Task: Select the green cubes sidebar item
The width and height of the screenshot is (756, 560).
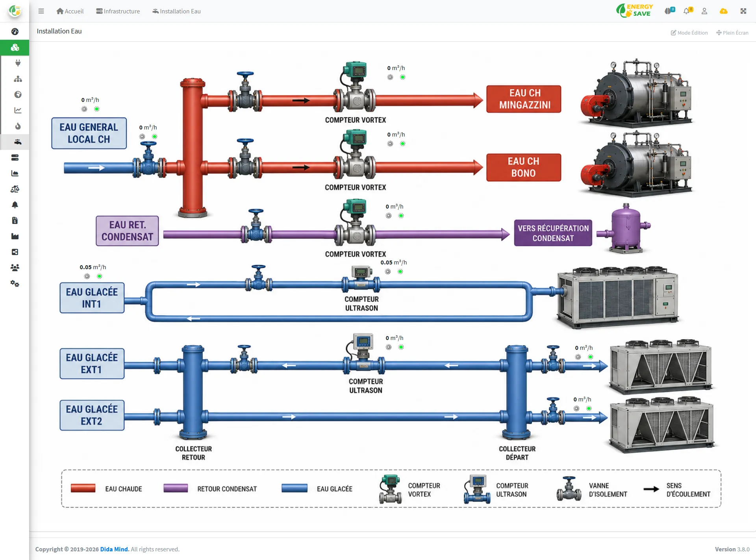Action: (15, 48)
